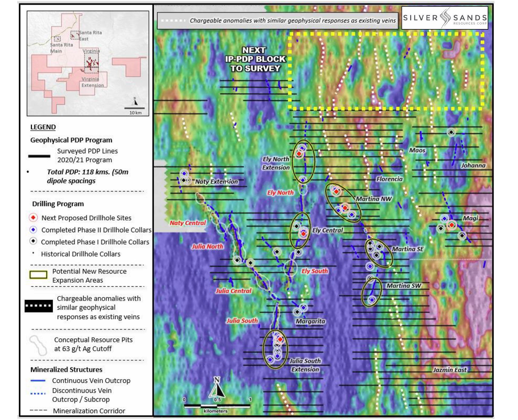Click the Silver Sands Resources Corp logo

(x=445, y=18)
